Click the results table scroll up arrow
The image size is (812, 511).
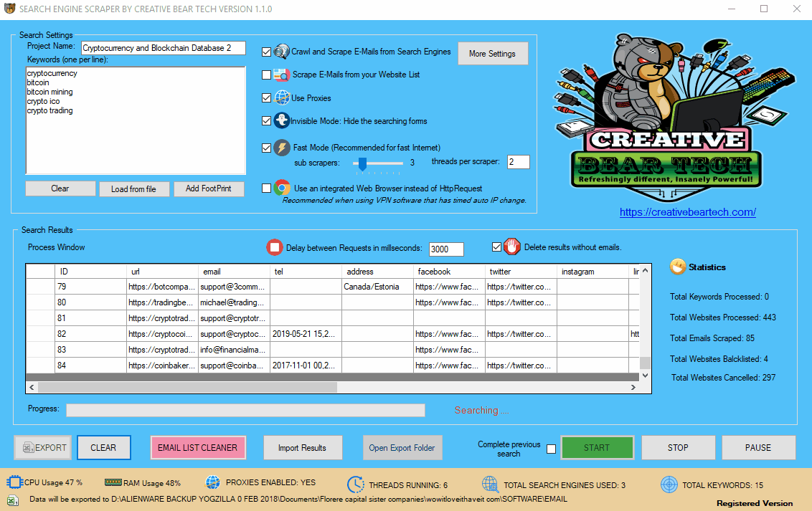pos(645,270)
